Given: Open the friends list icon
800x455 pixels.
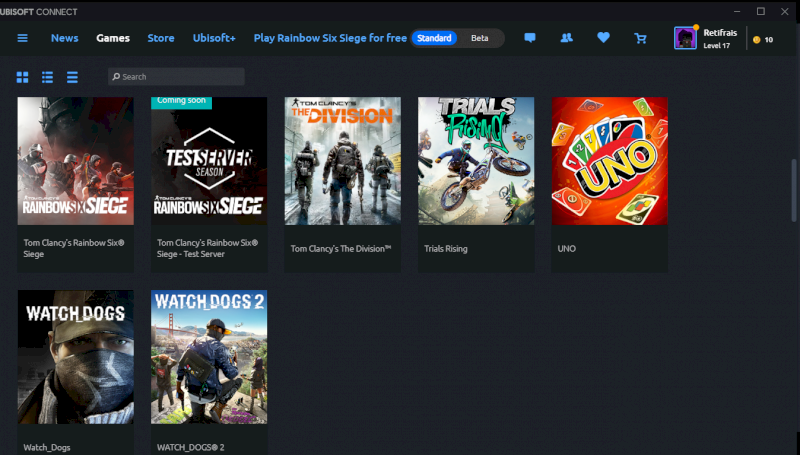Looking at the screenshot, I should [567, 38].
